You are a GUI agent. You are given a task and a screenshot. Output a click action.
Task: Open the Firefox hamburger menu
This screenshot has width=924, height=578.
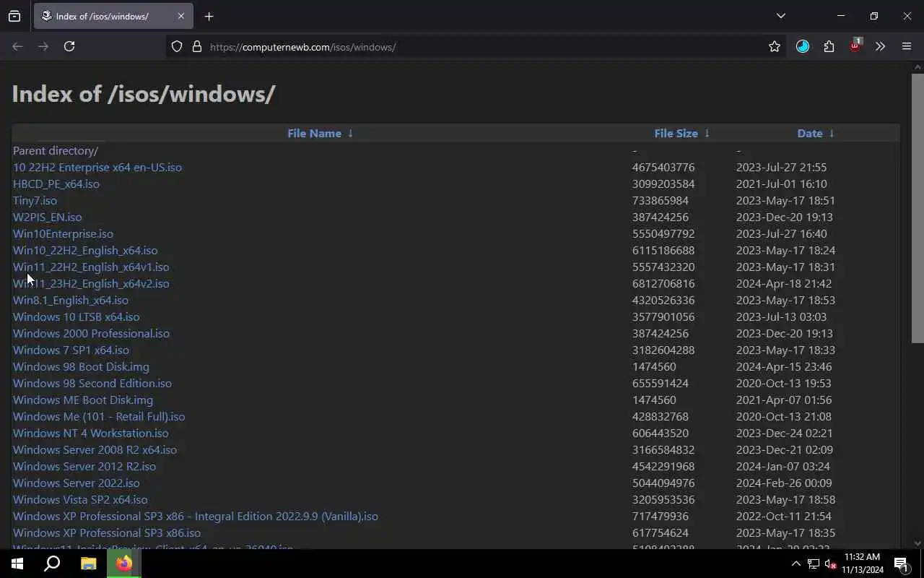[907, 46]
